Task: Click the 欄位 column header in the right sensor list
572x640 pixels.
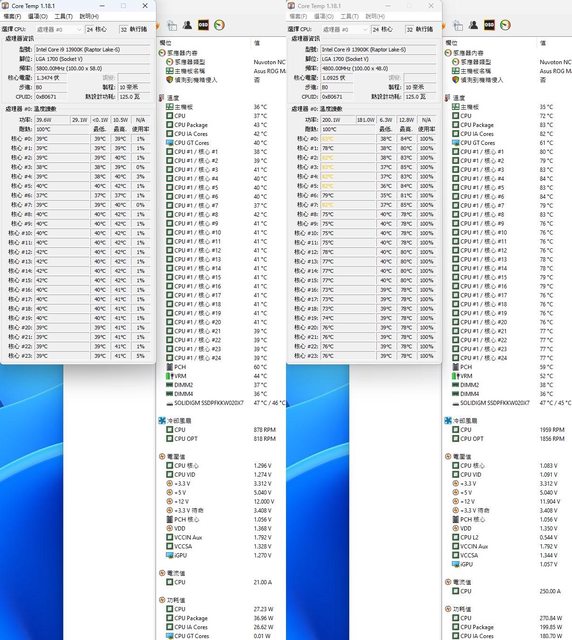Action: [x=452, y=43]
